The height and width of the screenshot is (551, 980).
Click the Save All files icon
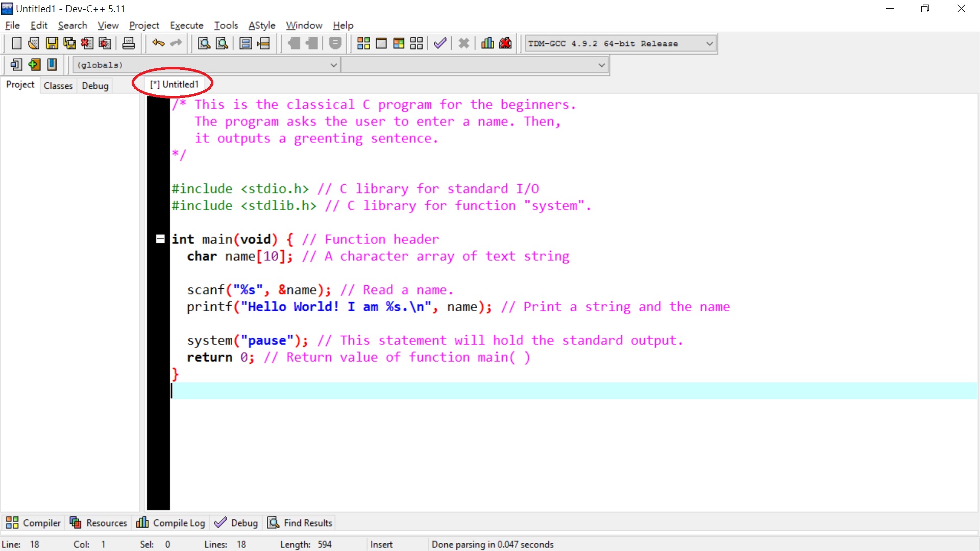tap(69, 43)
